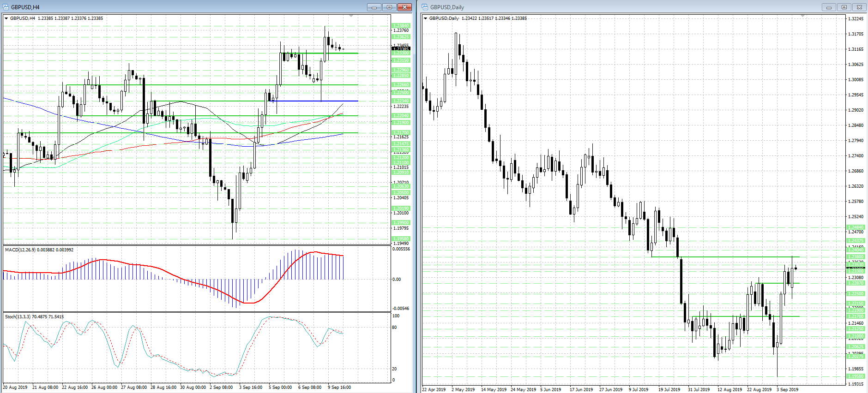
Task: Click the chart shift marker on Daily chart
Action: pos(802,16)
